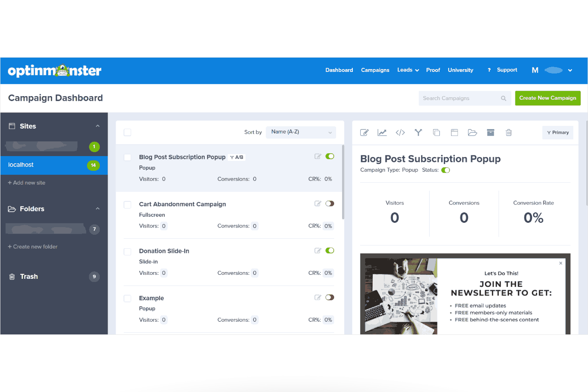Enable the Cart Abandonment Campaign toggle
The width and height of the screenshot is (588, 392).
(330, 204)
